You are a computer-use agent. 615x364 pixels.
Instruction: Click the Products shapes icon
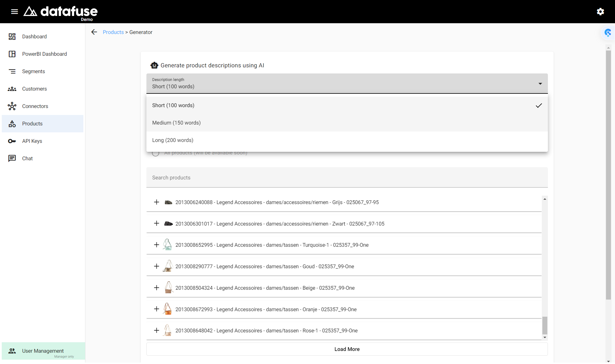coord(12,124)
